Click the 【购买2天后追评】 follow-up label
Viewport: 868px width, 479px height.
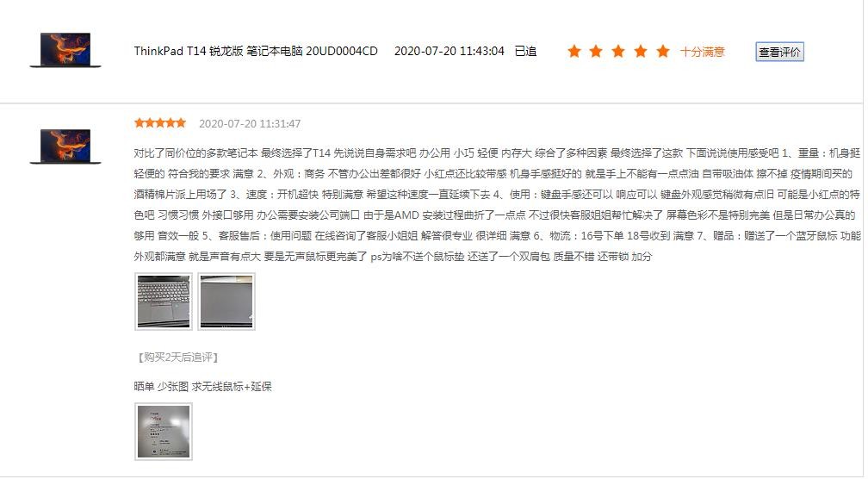point(177,358)
